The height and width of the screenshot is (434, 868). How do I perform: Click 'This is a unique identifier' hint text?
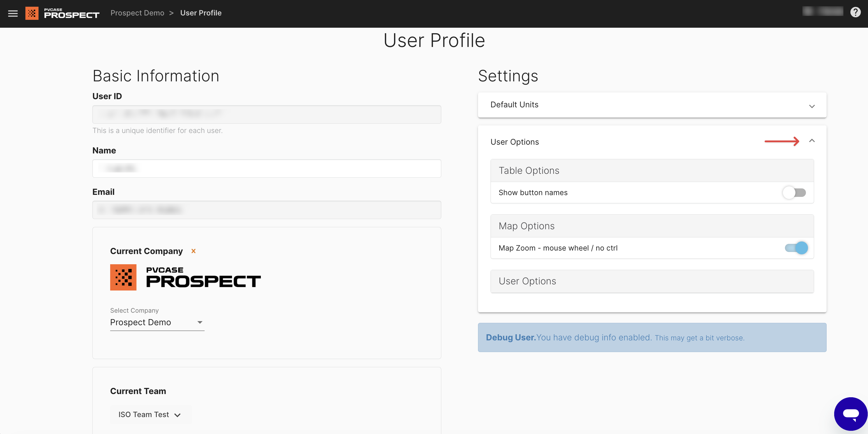[x=157, y=130]
